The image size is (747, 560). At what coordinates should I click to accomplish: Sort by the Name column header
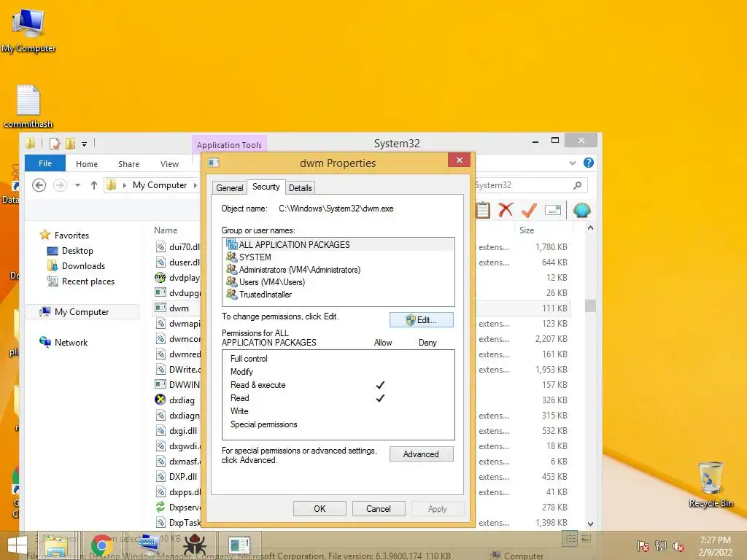(166, 230)
